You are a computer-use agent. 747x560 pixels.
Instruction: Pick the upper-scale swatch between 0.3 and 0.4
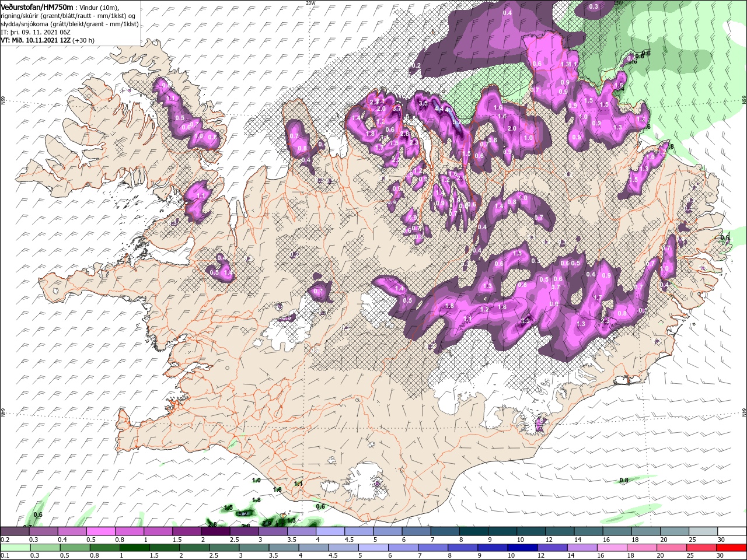43,531
